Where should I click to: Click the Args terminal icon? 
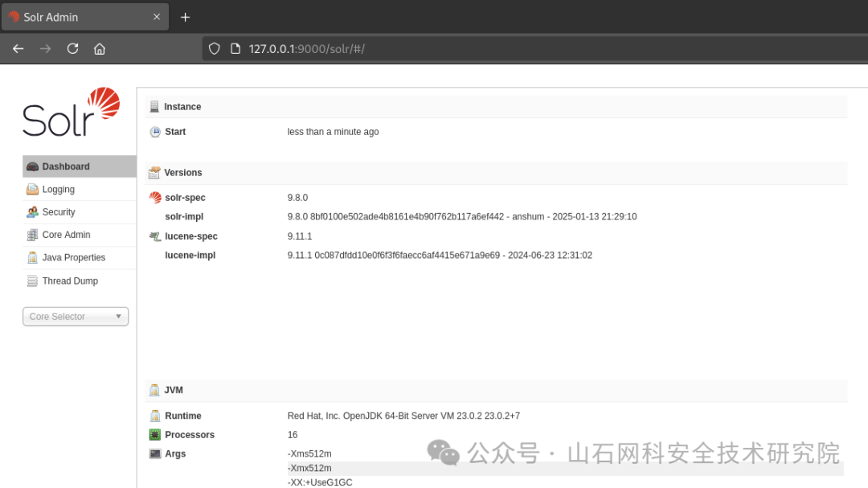coord(155,453)
